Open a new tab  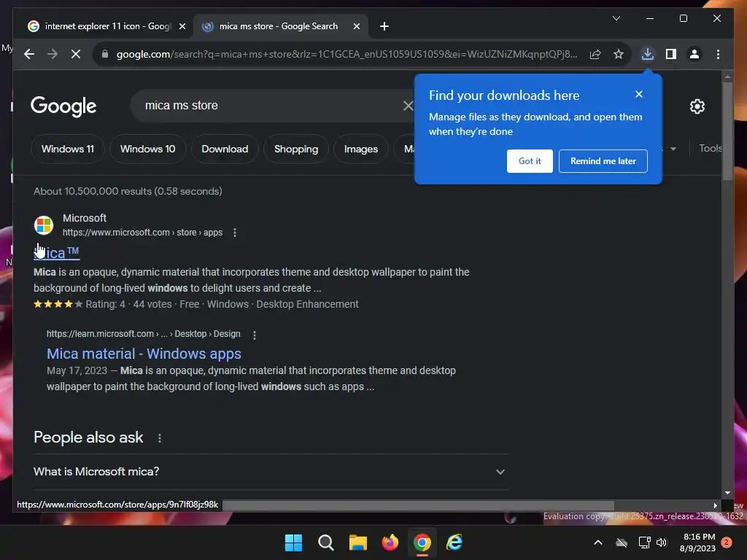384,26
